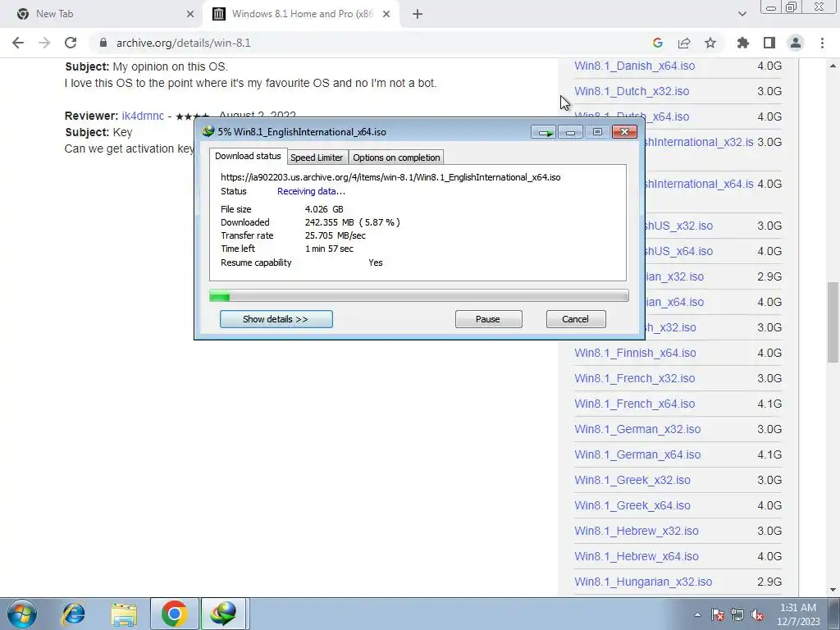840x630 pixels.
Task: Cancel the download
Action: pyautogui.click(x=576, y=319)
